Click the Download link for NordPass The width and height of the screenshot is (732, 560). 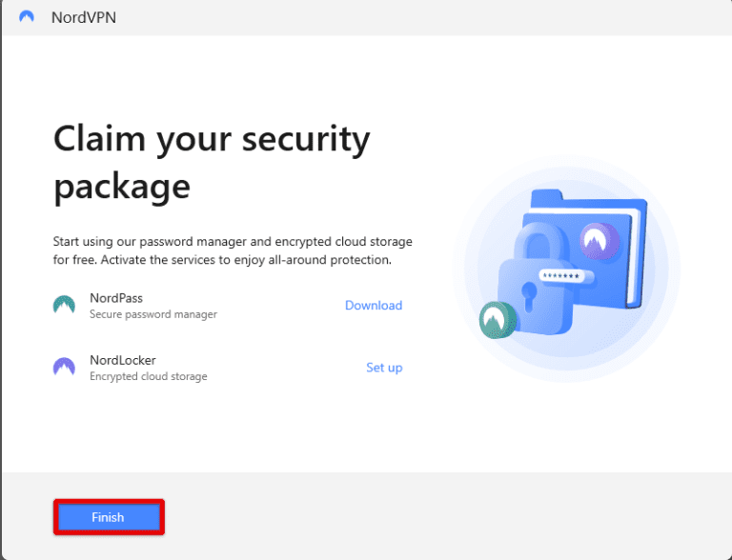374,306
